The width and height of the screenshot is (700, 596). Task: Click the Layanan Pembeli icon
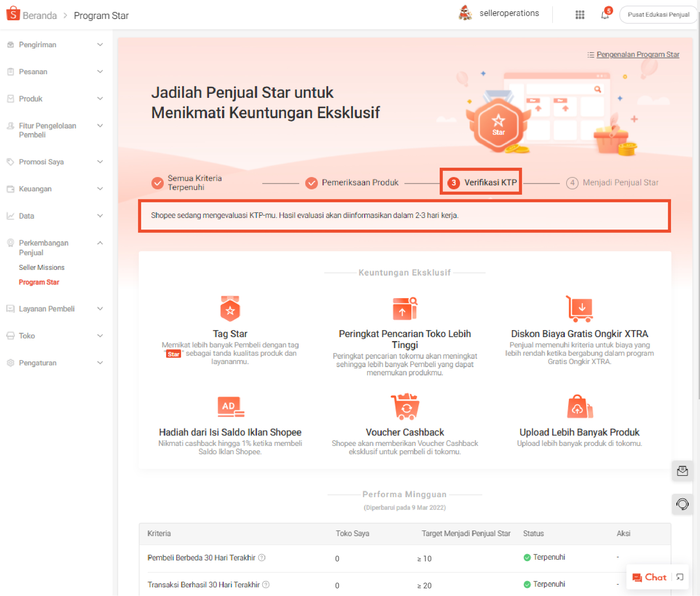[x=10, y=308]
